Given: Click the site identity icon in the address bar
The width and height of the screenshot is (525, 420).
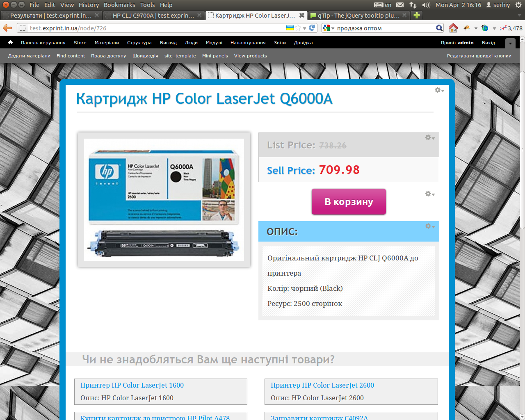Looking at the screenshot, I should 23,28.
